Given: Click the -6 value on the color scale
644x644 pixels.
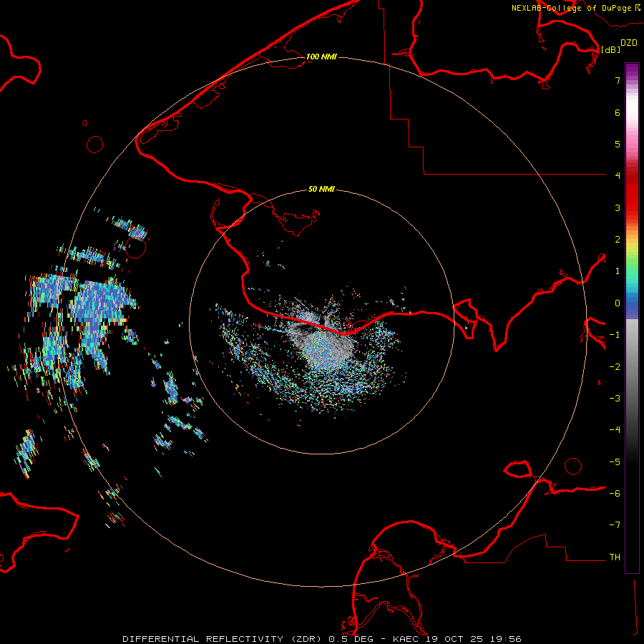Looking at the screenshot, I should [615, 494].
